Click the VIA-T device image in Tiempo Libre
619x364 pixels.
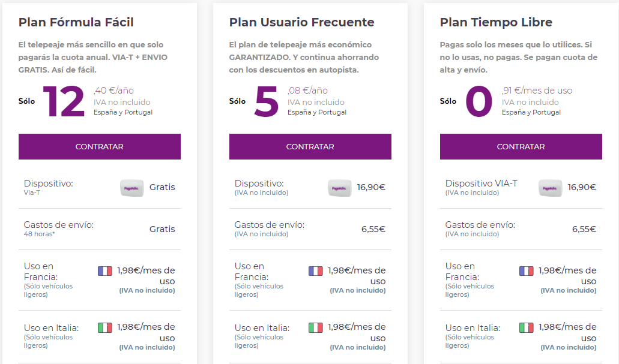pos(551,188)
